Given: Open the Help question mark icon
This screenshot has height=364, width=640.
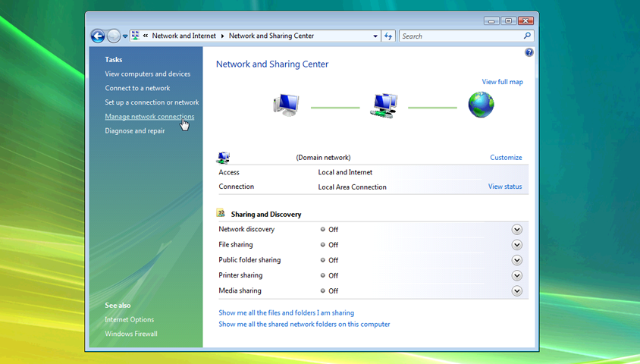Looking at the screenshot, I should coord(529,52).
